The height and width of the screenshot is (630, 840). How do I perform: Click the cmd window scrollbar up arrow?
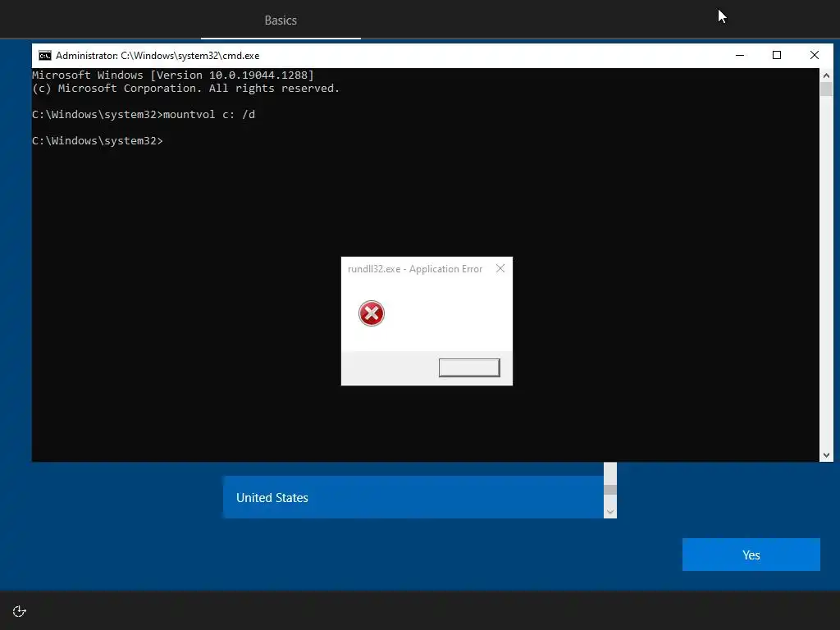pos(826,75)
